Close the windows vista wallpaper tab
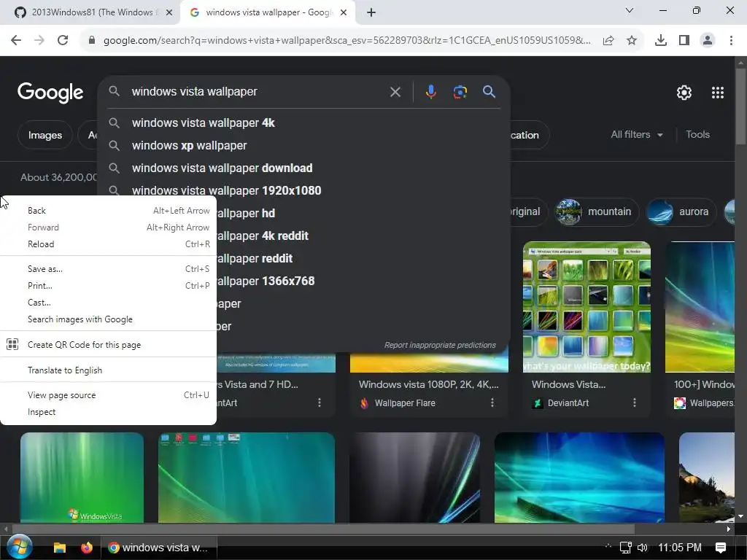Image resolution: width=747 pixels, height=560 pixels. click(x=344, y=12)
